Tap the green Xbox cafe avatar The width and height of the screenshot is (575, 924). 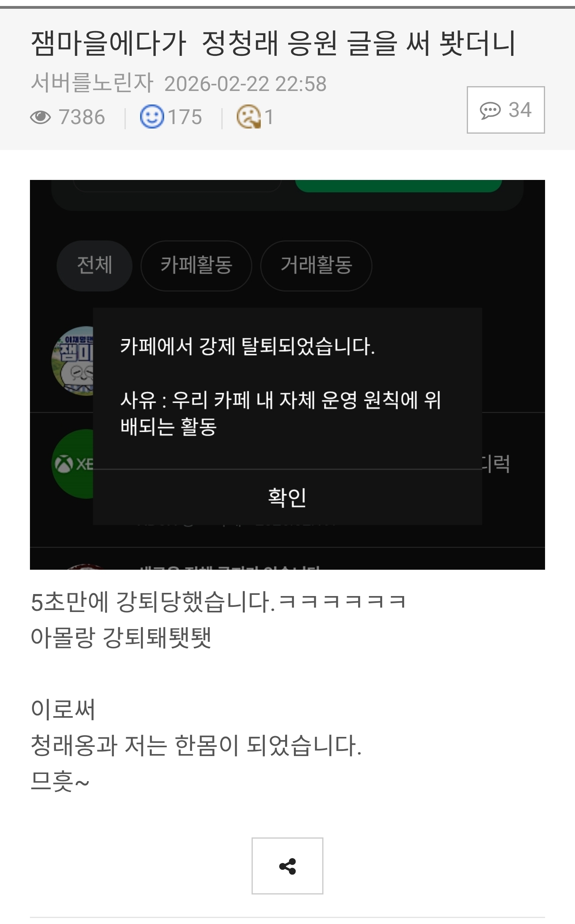coord(73,464)
